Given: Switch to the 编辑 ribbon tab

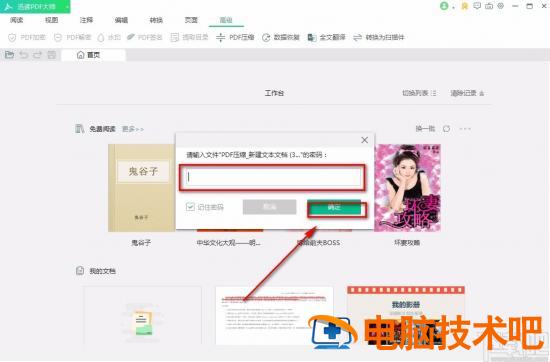Looking at the screenshot, I should click(x=121, y=20).
